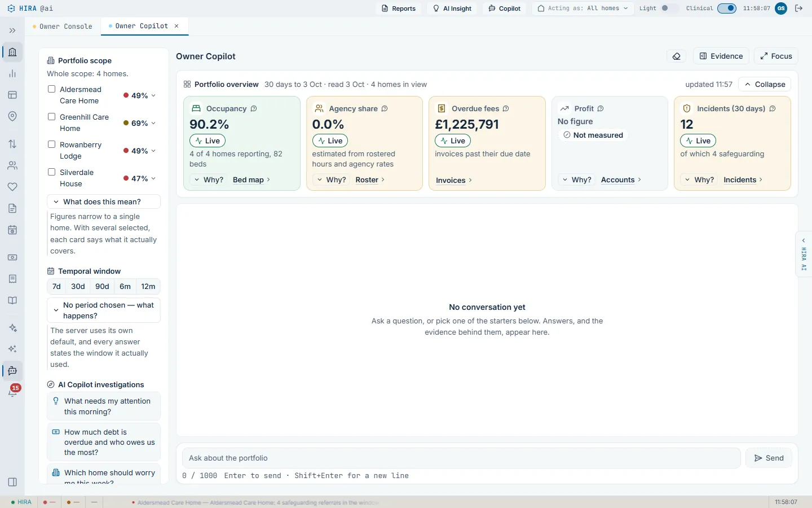Open the bar chart icon in the sidebar
The image size is (812, 508).
tap(12, 73)
